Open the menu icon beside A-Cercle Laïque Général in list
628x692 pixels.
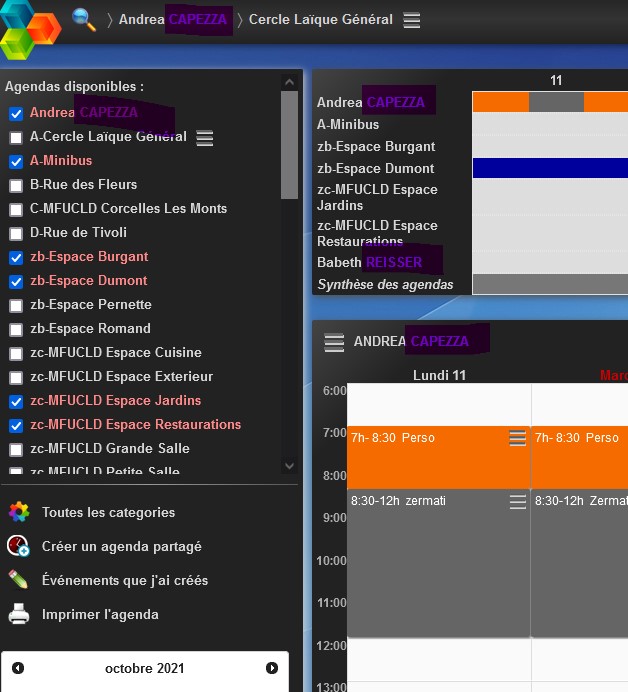point(205,138)
